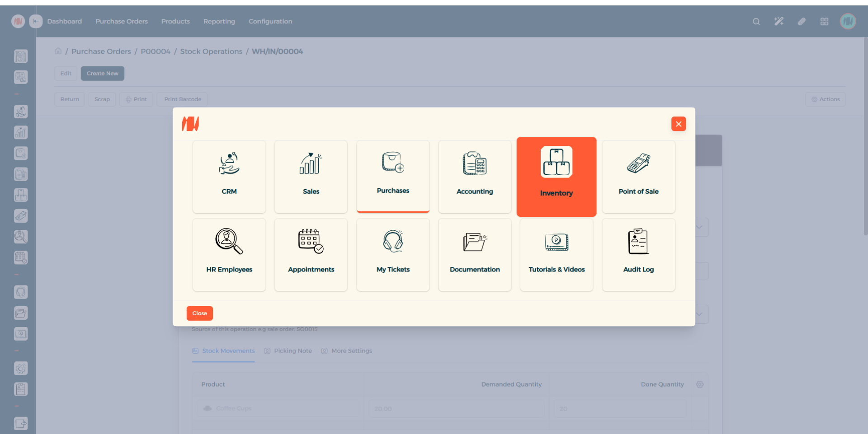Screen dimensions: 868x434
Task: Open HR Employees module
Action: (x=229, y=255)
